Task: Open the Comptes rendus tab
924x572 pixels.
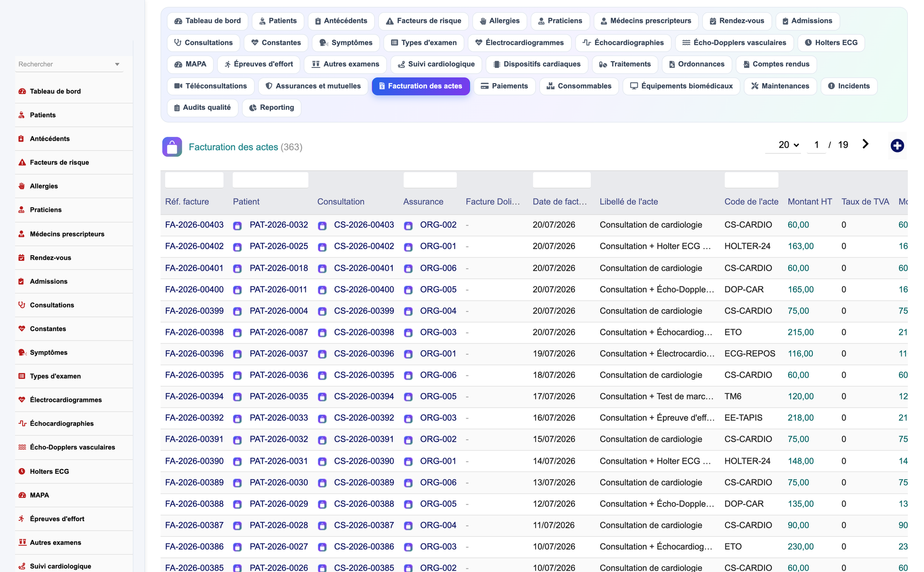Action: coord(776,64)
